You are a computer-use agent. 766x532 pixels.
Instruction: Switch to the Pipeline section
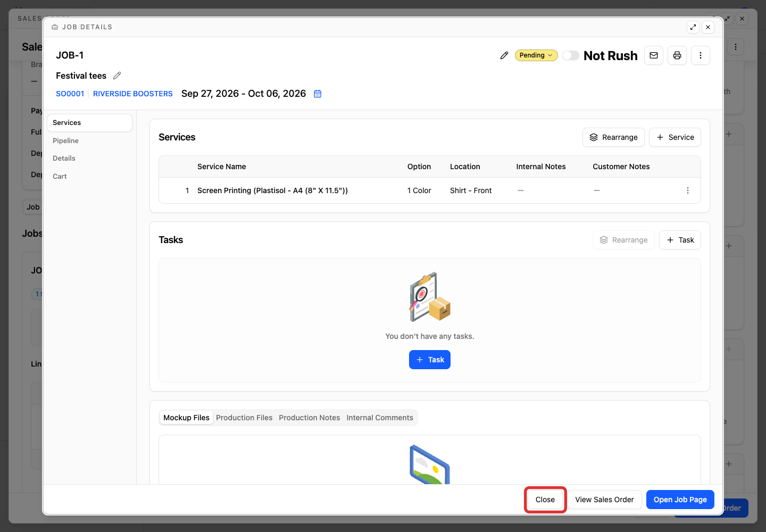coord(89,140)
